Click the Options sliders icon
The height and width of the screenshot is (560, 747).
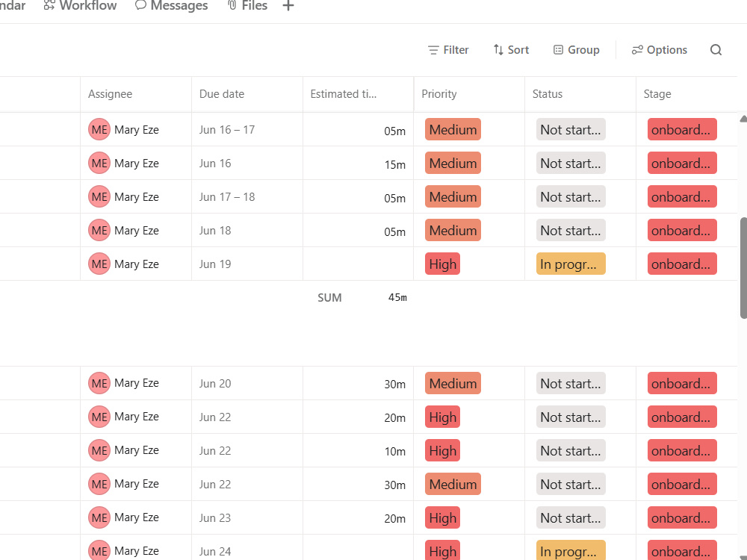coord(637,49)
